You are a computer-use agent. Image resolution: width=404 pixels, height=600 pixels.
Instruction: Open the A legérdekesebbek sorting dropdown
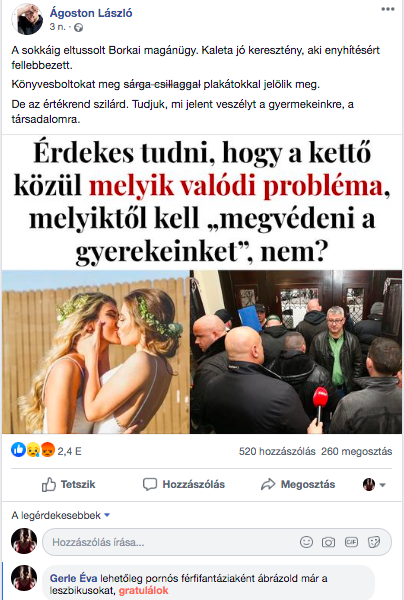(61, 515)
